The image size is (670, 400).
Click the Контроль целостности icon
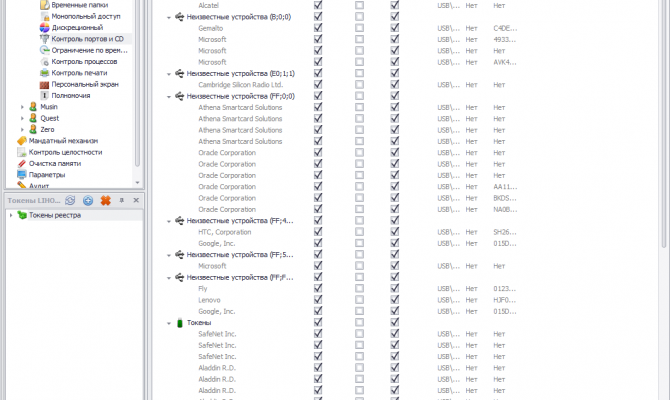tap(21, 152)
